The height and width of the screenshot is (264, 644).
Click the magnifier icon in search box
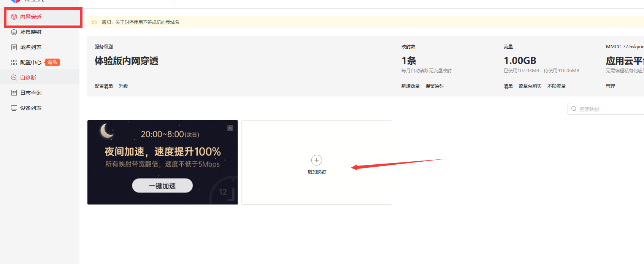[x=574, y=109]
